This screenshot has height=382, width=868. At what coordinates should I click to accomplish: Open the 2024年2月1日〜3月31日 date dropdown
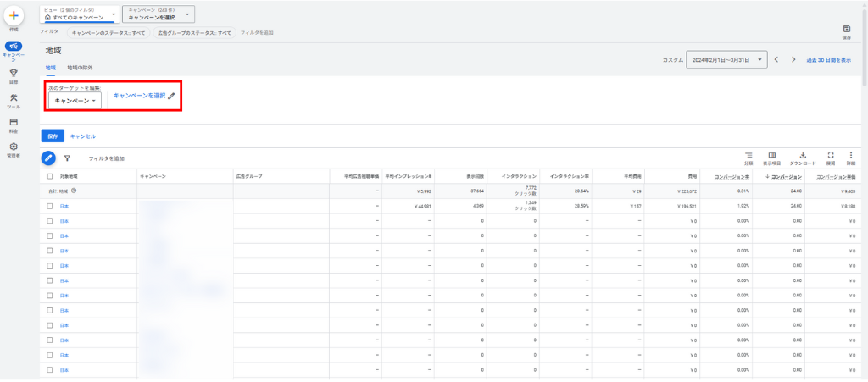726,59
